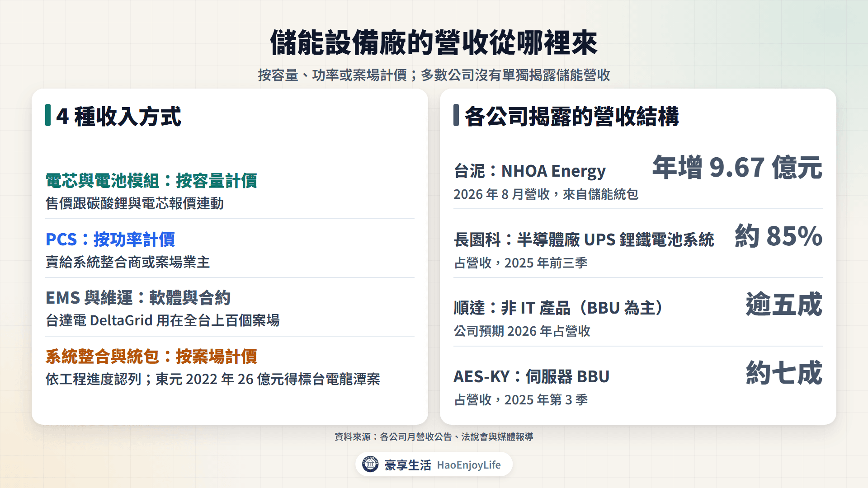Click 台達電 DeltaGrid 用在全台上百個案場
Screen dimensions: 868x488
[163, 320]
